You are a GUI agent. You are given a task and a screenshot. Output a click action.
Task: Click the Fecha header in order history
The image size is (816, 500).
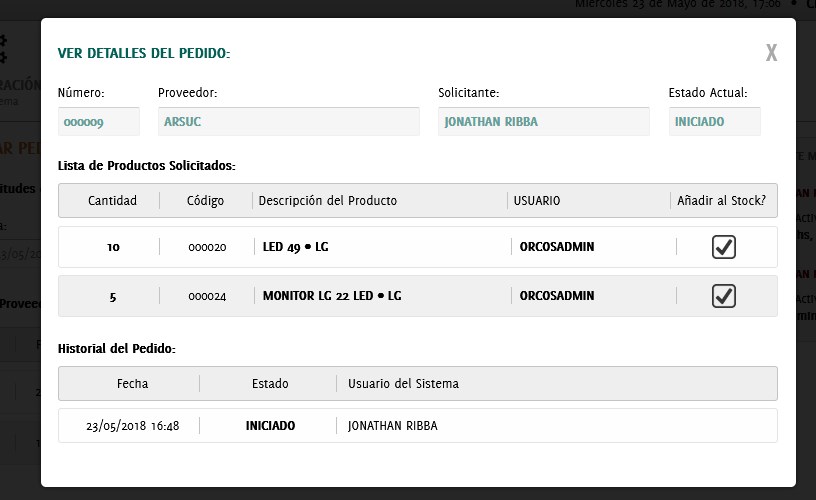coord(132,384)
